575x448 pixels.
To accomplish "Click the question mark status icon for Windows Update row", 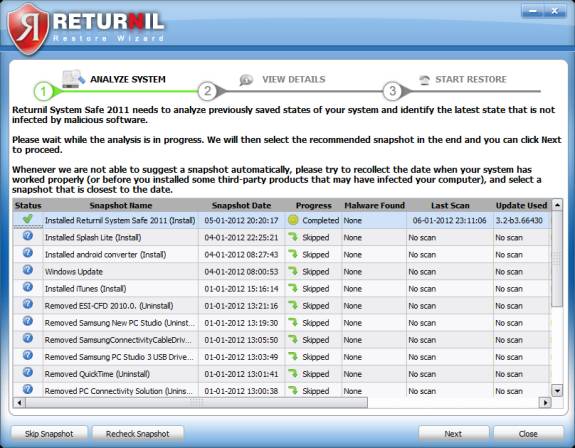I will [x=28, y=270].
